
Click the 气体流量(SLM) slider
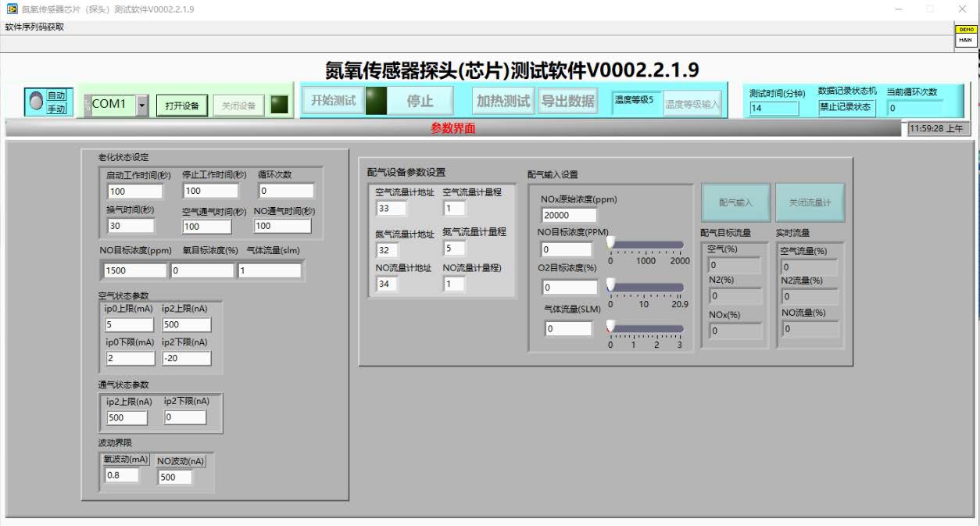[x=646, y=327]
